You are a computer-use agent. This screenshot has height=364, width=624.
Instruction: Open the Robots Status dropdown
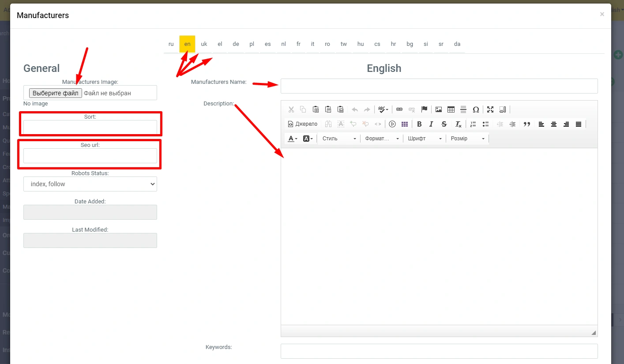click(90, 184)
